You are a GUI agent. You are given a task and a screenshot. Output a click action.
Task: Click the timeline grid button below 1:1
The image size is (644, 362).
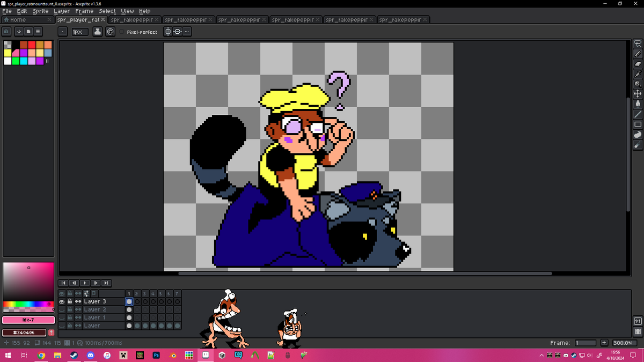point(638,331)
